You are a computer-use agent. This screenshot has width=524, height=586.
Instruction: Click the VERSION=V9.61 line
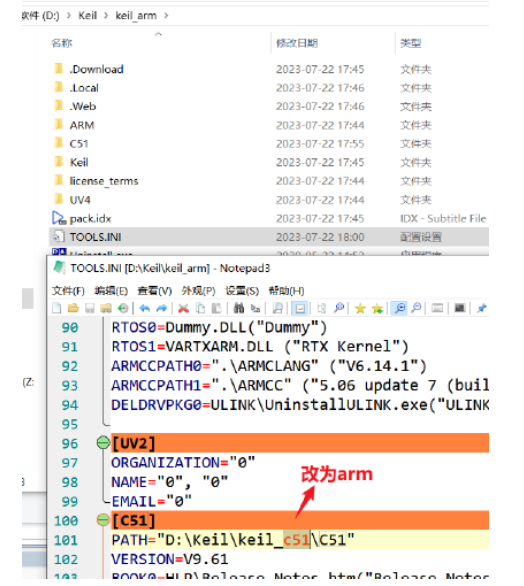tap(170, 559)
